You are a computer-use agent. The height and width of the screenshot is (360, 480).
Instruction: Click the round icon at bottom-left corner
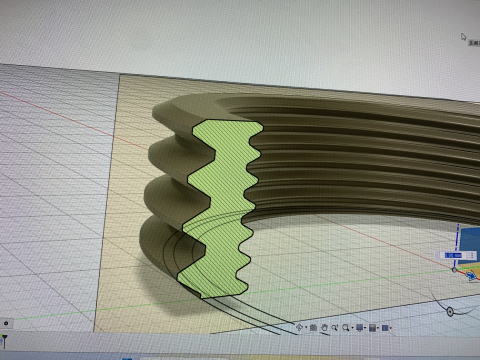tap(6, 323)
